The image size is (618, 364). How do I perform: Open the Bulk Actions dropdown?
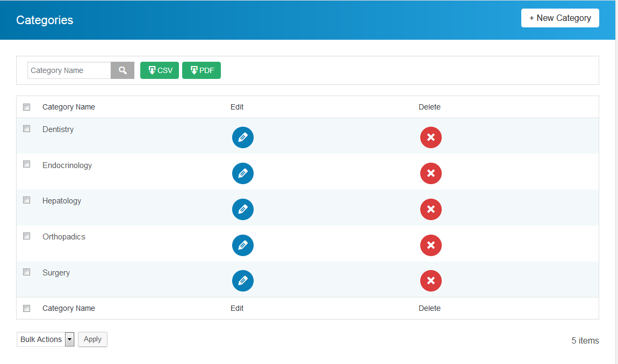tap(45, 339)
